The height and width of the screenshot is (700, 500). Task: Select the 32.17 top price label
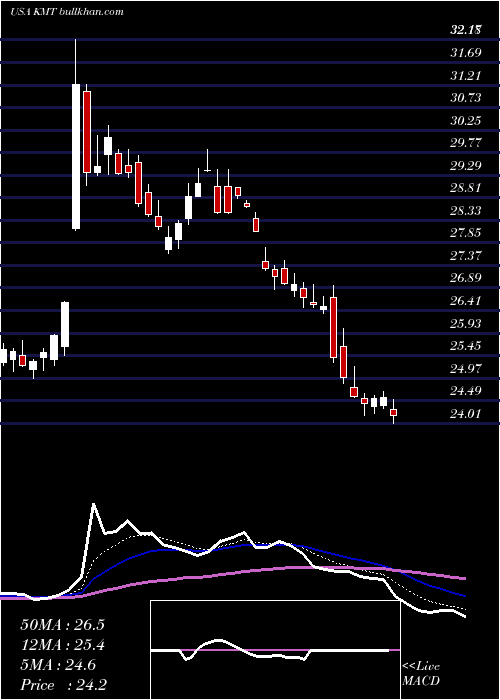pos(466,30)
